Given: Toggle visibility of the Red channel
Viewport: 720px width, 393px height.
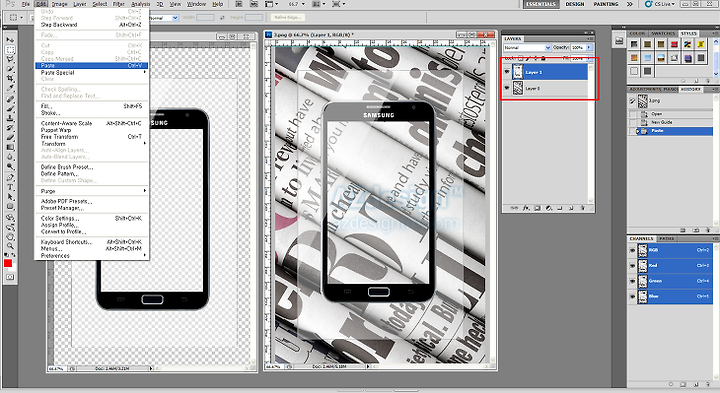Looking at the screenshot, I should tap(632, 265).
